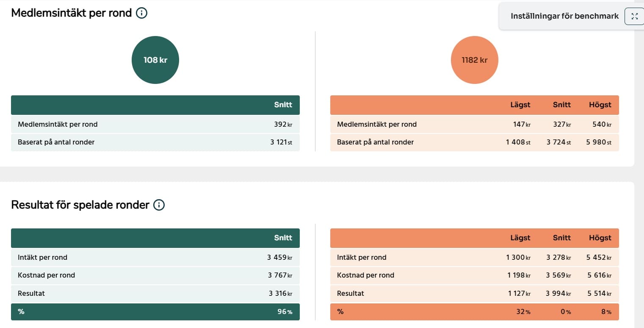The width and height of the screenshot is (644, 328).
Task: Click Snitt header in Resultat benchmark table
Action: [x=561, y=238]
